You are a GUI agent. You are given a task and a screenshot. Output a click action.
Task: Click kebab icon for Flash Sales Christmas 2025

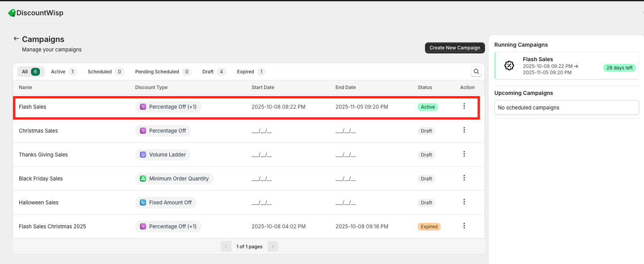(x=464, y=226)
